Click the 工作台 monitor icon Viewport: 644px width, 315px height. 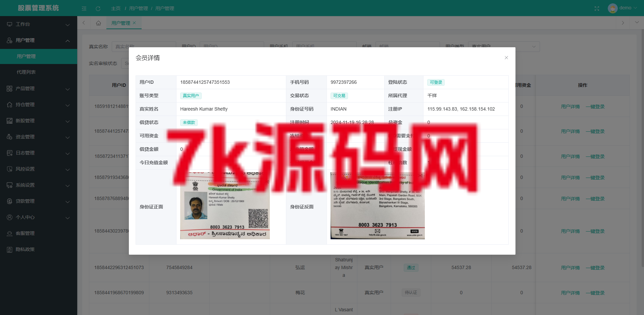click(x=9, y=24)
